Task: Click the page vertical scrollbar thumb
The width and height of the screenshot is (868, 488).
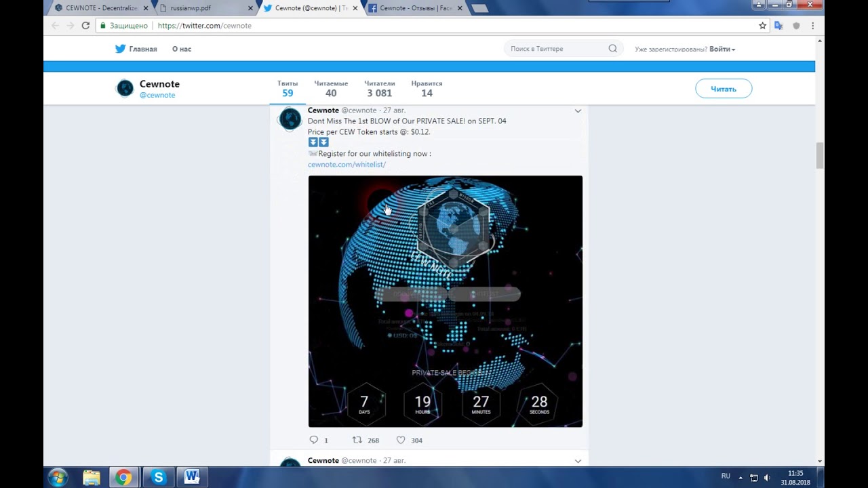Action: pos(819,156)
